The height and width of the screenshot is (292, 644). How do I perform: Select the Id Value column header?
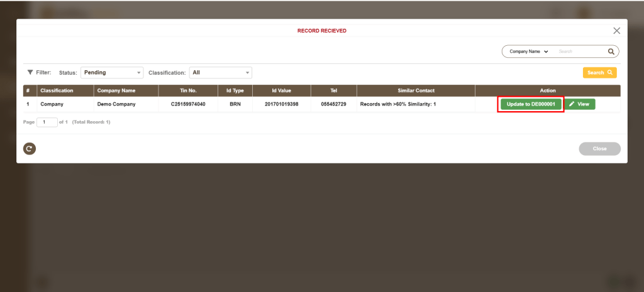pos(281,90)
